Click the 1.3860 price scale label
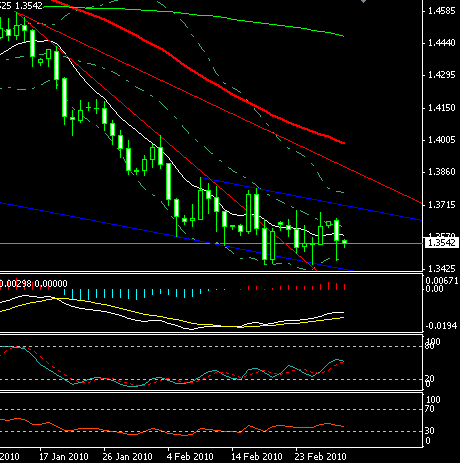This screenshot has height=463, width=460. pyautogui.click(x=441, y=172)
